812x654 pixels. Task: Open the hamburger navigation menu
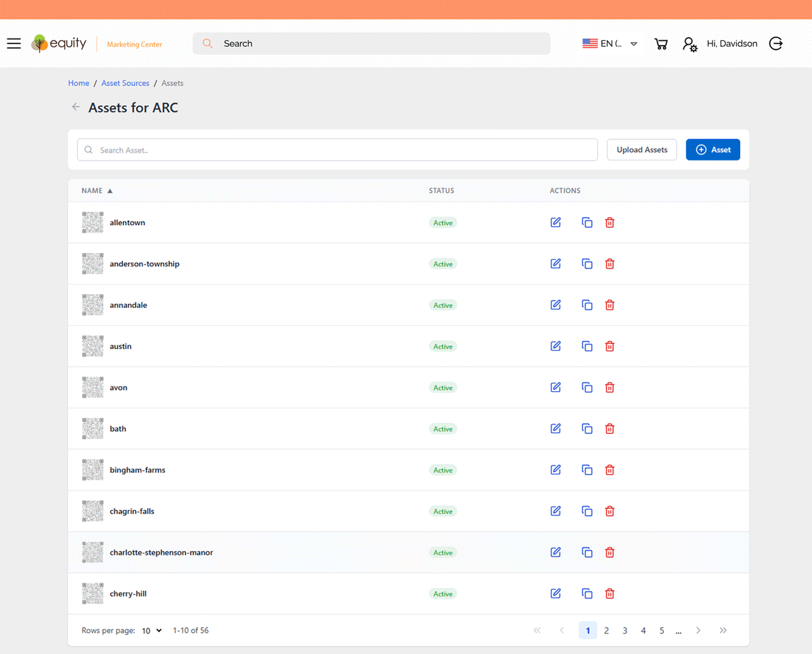pyautogui.click(x=14, y=44)
